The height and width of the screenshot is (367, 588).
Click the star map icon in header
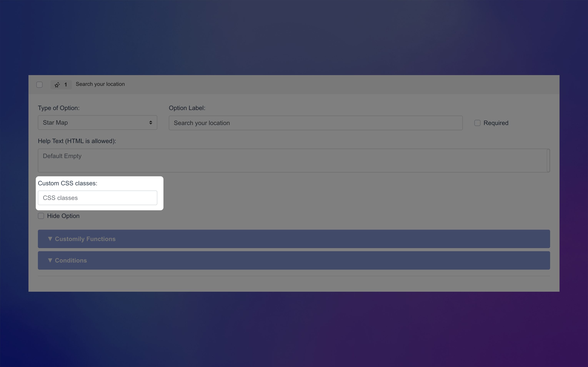(57, 85)
